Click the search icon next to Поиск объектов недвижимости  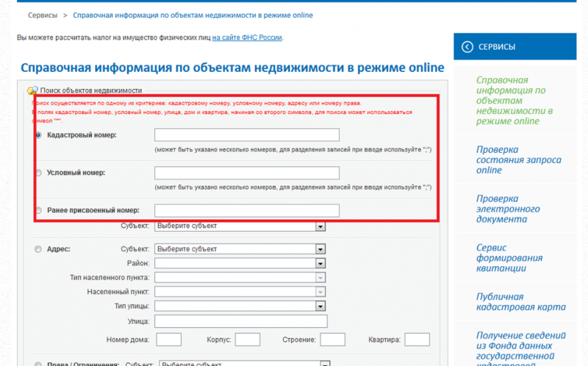tap(32, 90)
